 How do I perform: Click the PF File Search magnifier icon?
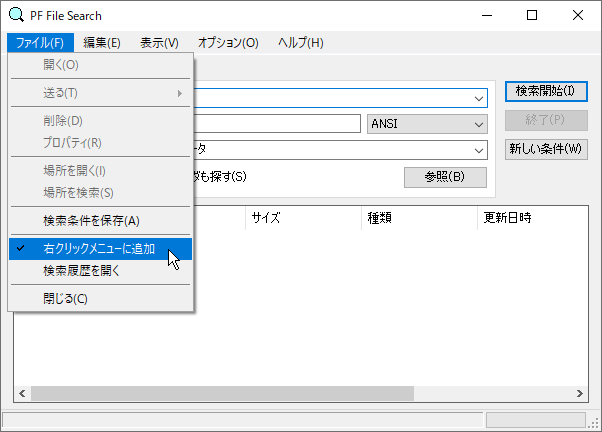(17, 15)
